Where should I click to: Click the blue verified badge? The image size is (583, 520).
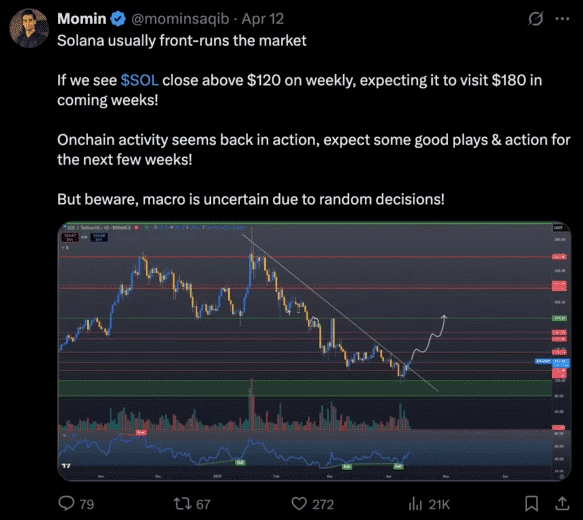click(118, 19)
